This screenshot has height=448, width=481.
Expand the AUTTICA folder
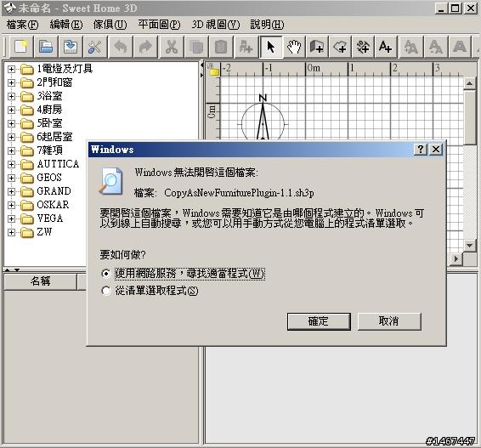coord(11,164)
